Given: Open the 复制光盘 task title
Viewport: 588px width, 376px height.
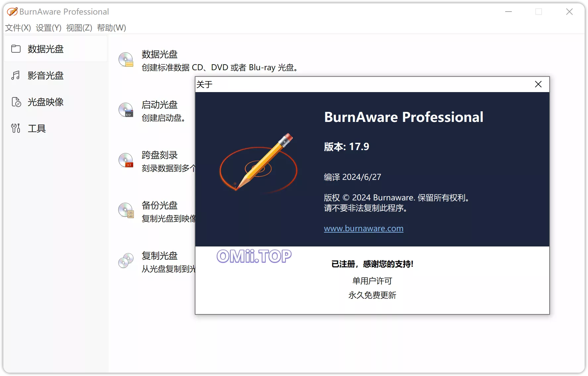Looking at the screenshot, I should (160, 256).
